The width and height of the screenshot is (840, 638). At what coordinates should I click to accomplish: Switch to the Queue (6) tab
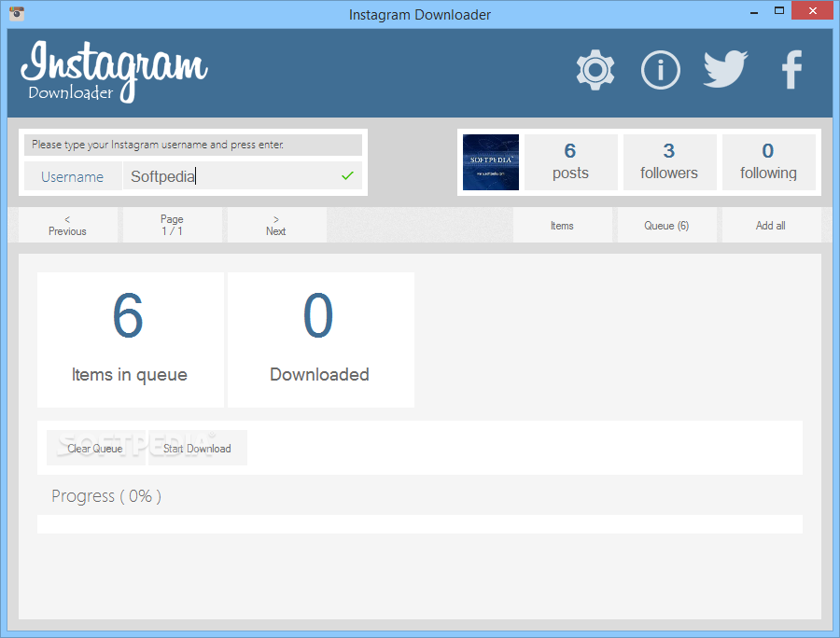coord(666,226)
